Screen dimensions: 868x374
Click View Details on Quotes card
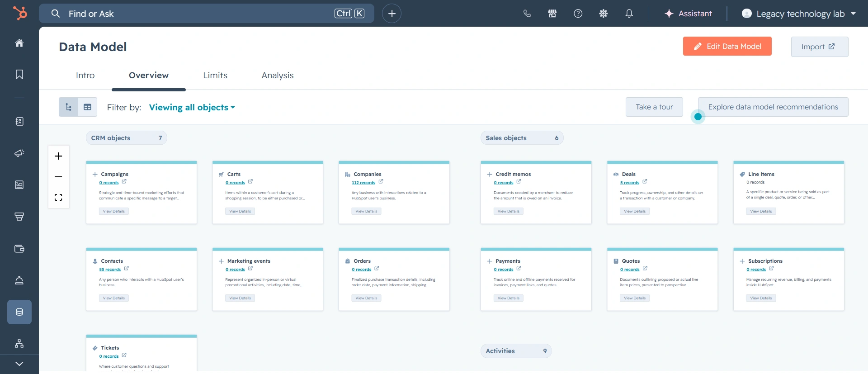click(x=635, y=298)
